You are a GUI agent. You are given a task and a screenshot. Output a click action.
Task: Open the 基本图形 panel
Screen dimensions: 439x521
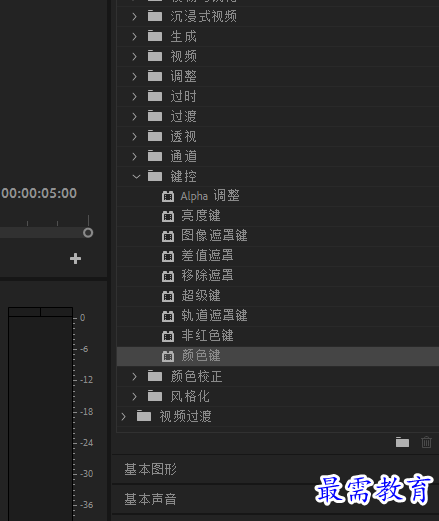(x=151, y=469)
